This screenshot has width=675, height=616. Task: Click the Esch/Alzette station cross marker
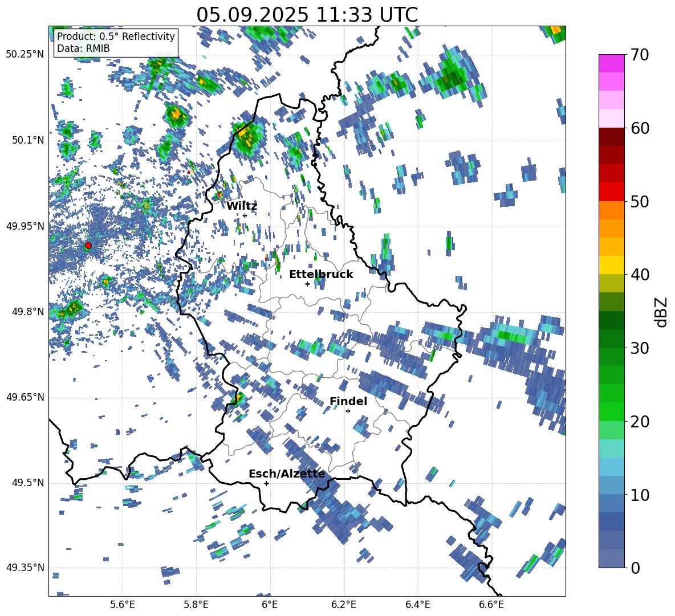[266, 483]
